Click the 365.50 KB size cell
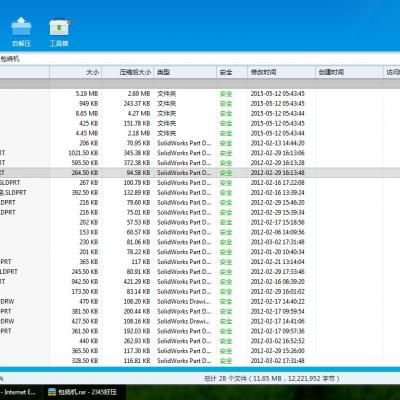 point(85,351)
